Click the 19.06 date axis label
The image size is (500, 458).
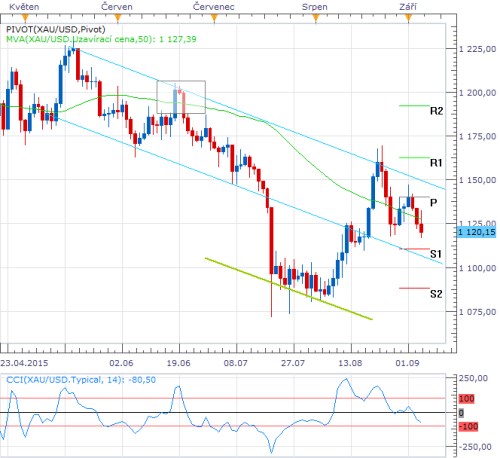click(179, 363)
